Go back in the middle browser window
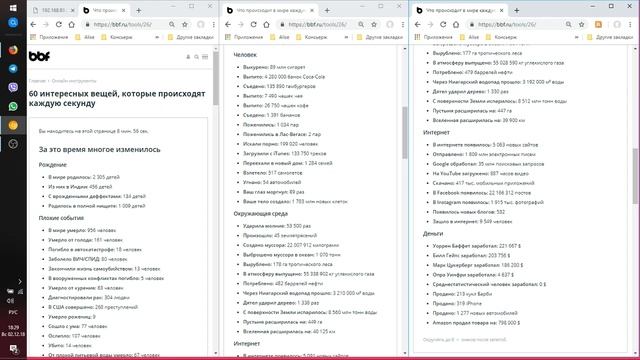 click(x=228, y=24)
